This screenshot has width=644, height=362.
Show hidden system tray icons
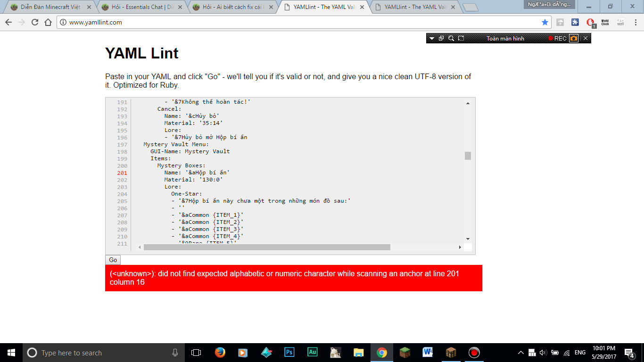(x=520, y=353)
